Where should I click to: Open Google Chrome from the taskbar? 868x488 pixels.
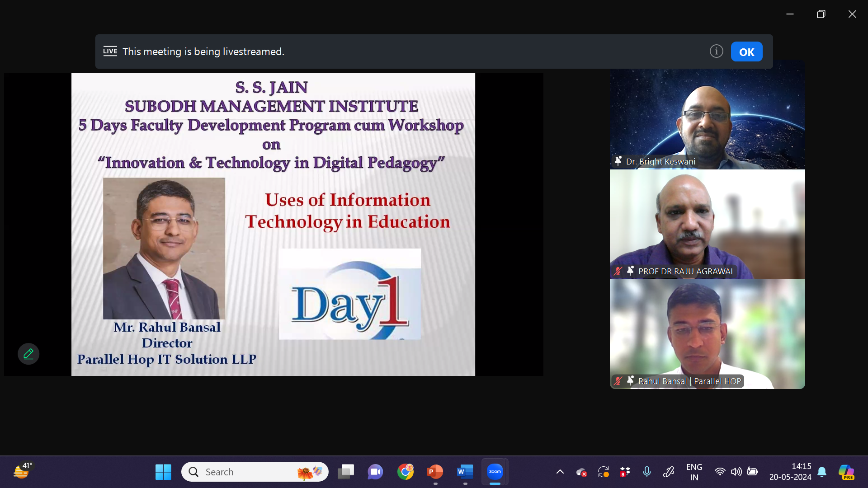[x=405, y=472]
